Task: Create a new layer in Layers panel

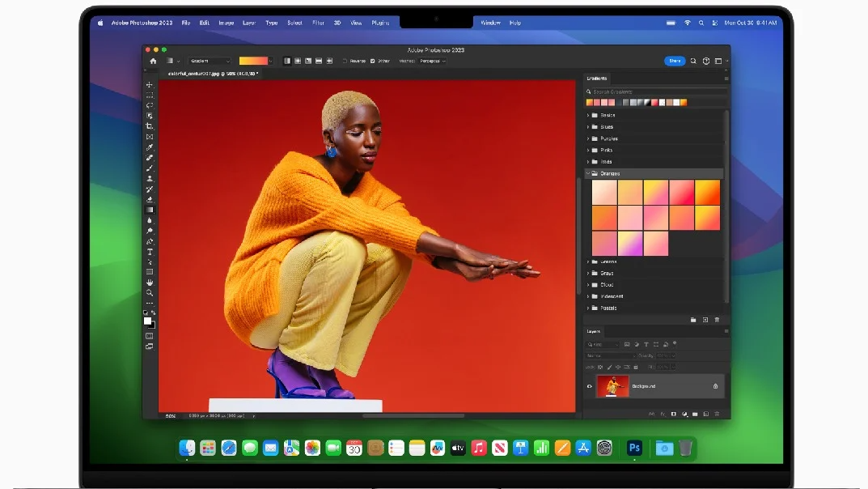Action: 705,414
